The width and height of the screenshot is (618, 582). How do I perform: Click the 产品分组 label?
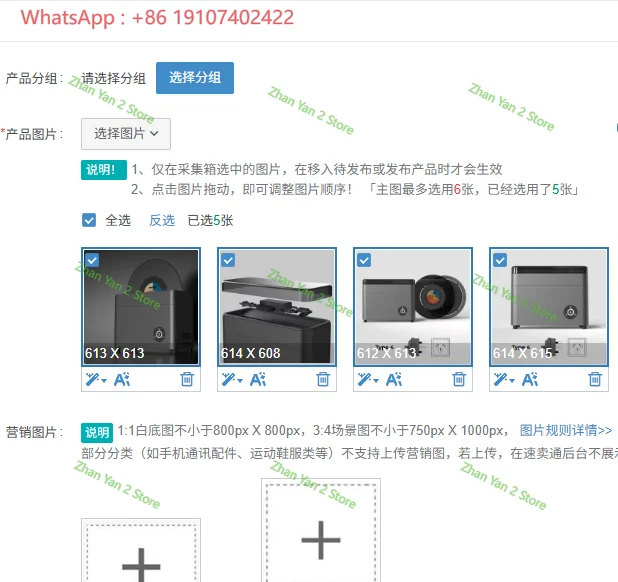click(x=34, y=78)
